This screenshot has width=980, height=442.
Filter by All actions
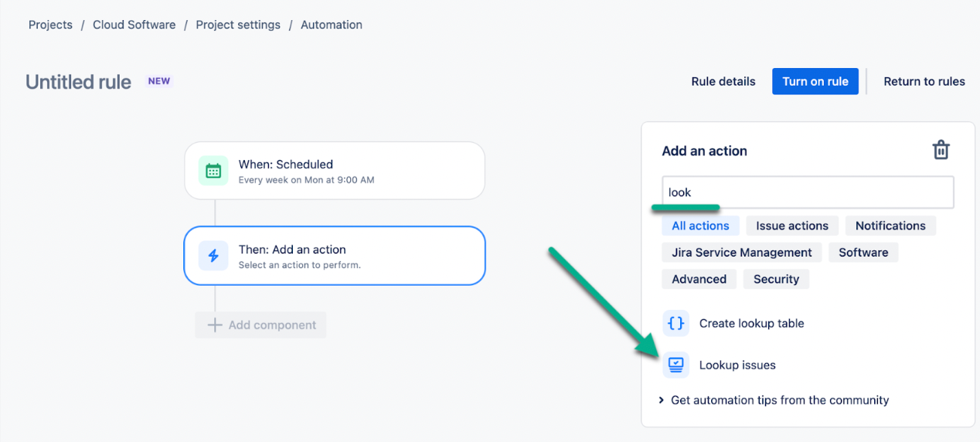[700, 226]
